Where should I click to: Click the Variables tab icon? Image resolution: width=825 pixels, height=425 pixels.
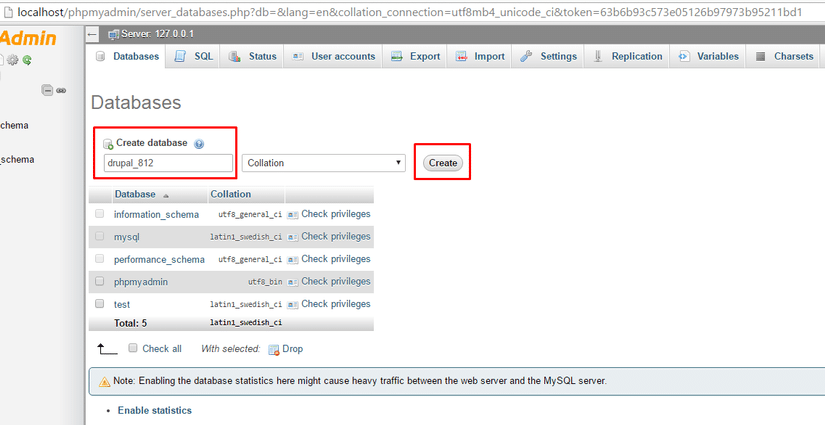click(683, 56)
